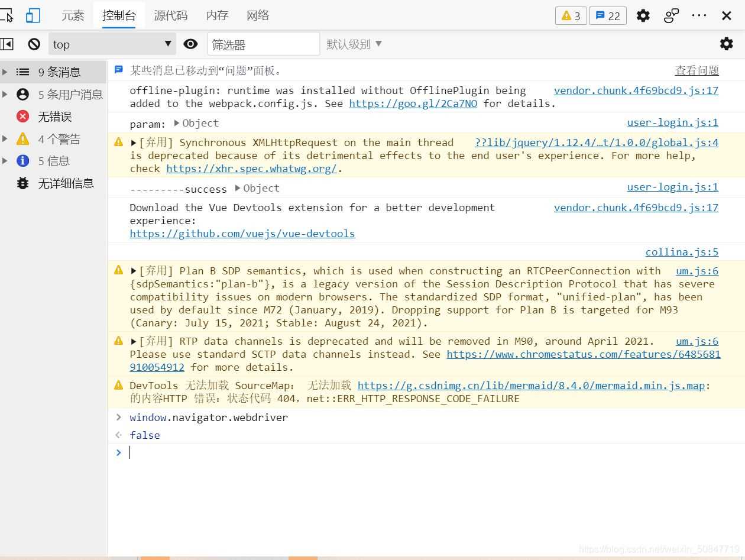Image resolution: width=745 pixels, height=560 pixels.
Task: Open the issues panel showing 22 messages
Action: (607, 15)
